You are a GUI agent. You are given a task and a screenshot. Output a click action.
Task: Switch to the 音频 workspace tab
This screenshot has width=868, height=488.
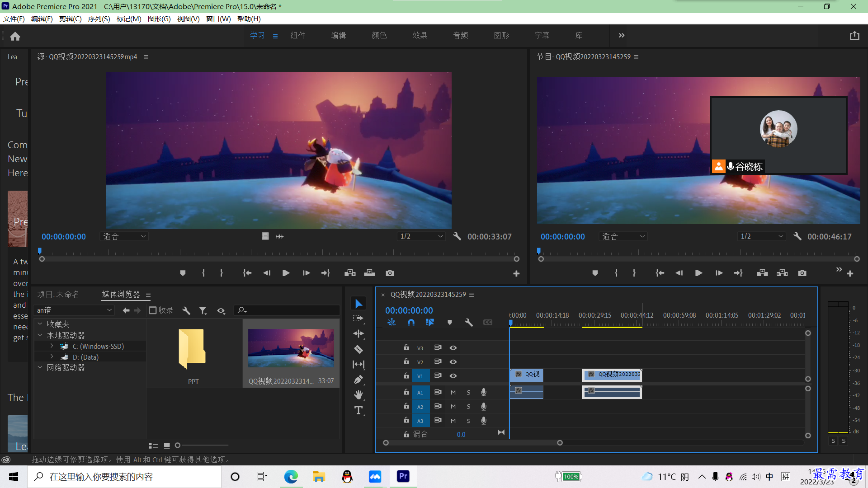pos(461,35)
